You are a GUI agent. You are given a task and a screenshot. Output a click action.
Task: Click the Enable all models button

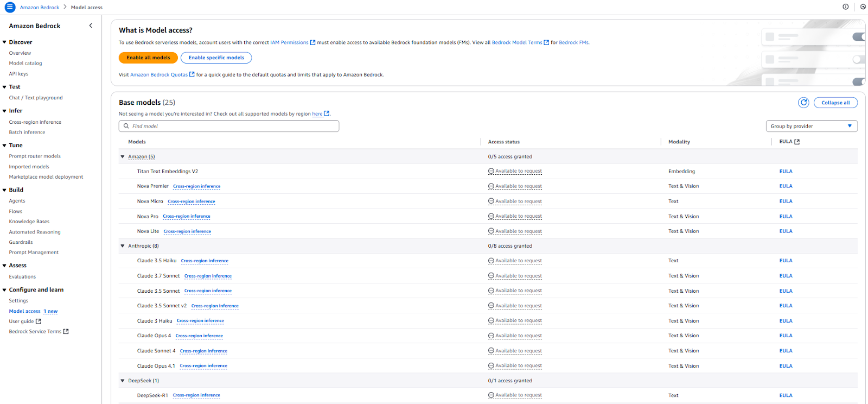(148, 58)
